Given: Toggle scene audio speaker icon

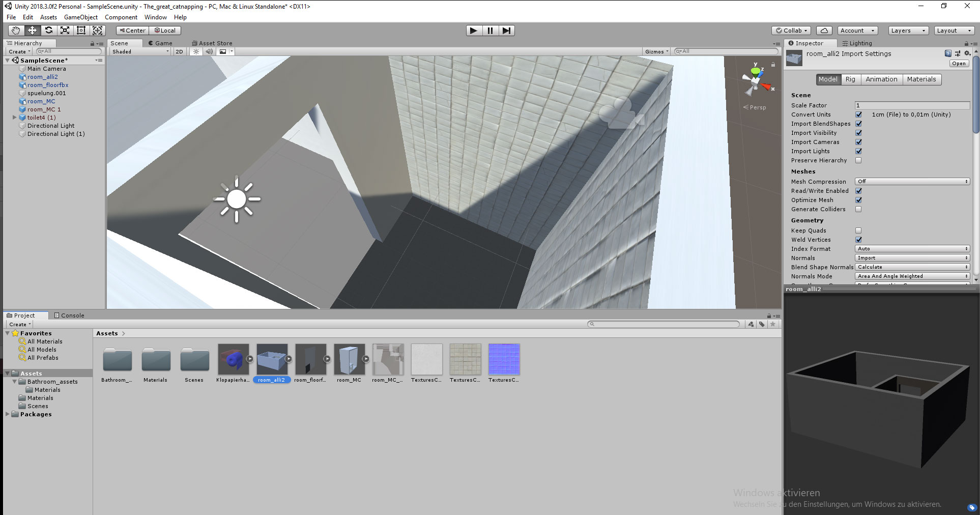Looking at the screenshot, I should click(209, 51).
